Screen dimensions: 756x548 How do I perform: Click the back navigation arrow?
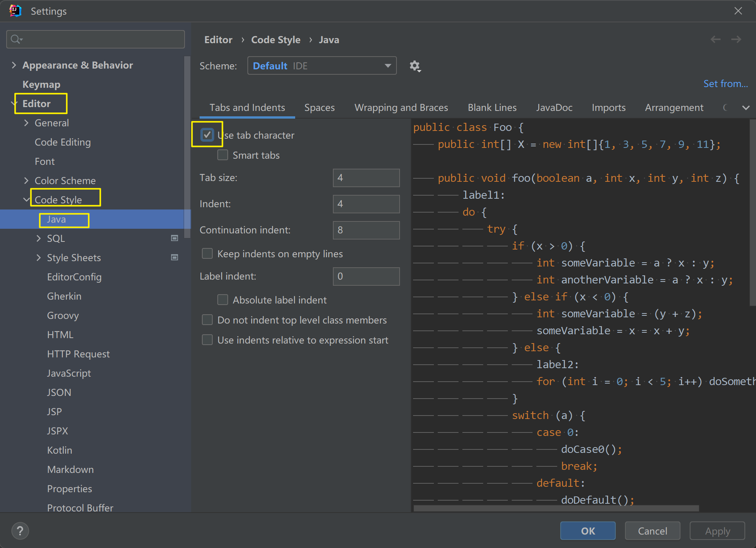click(x=716, y=39)
